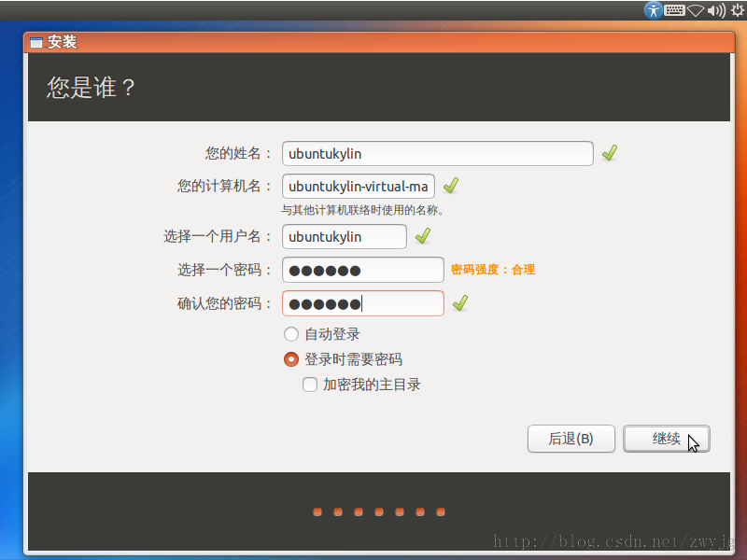The height and width of the screenshot is (560, 747).
Task: Click checkmark next to name field
Action: point(610,153)
